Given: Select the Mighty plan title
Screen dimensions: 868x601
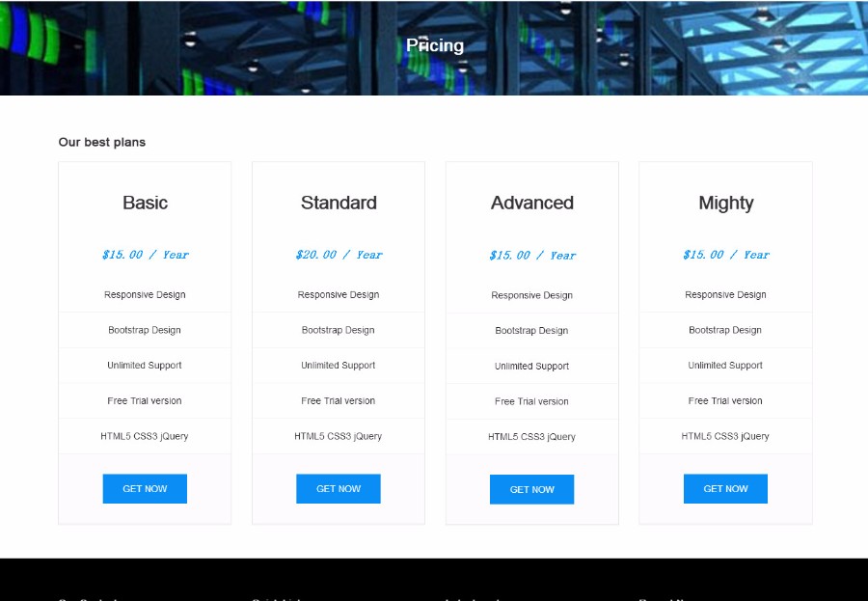Looking at the screenshot, I should click(725, 204).
